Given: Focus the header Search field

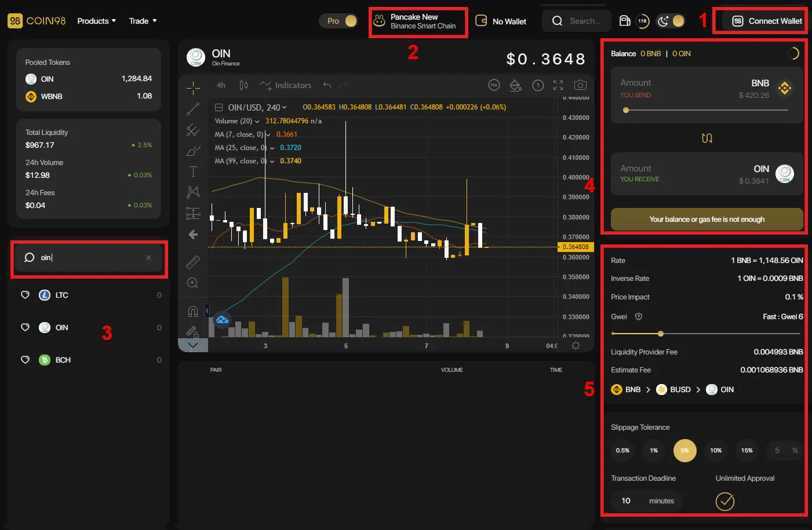Looking at the screenshot, I should pos(577,21).
